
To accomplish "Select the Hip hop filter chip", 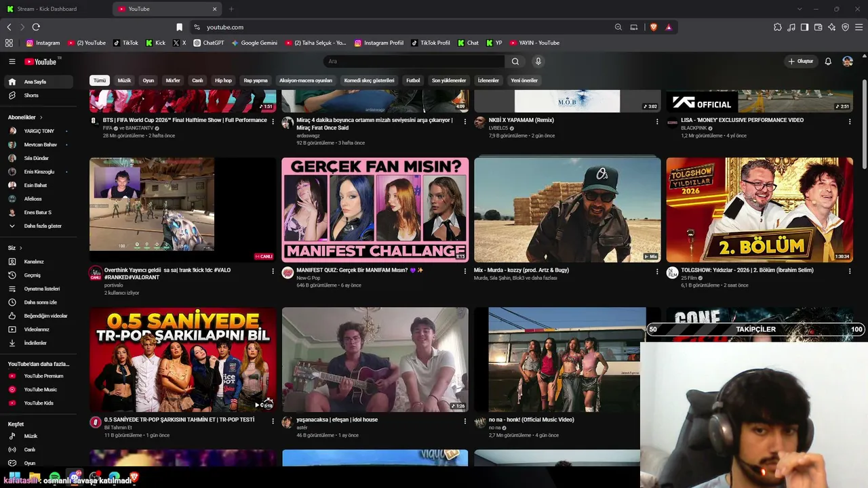I will tap(223, 81).
